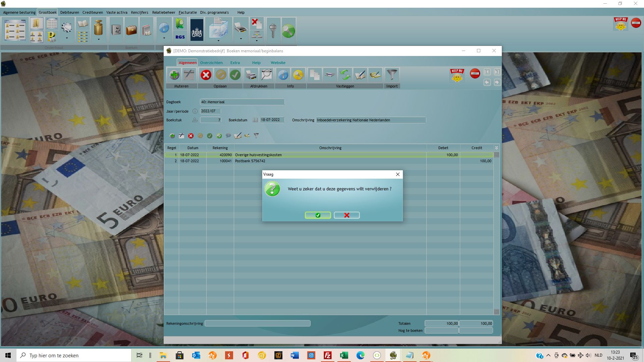Click the Help Me smiley in booking window
The height and width of the screenshot is (362, 644).
[x=457, y=75]
